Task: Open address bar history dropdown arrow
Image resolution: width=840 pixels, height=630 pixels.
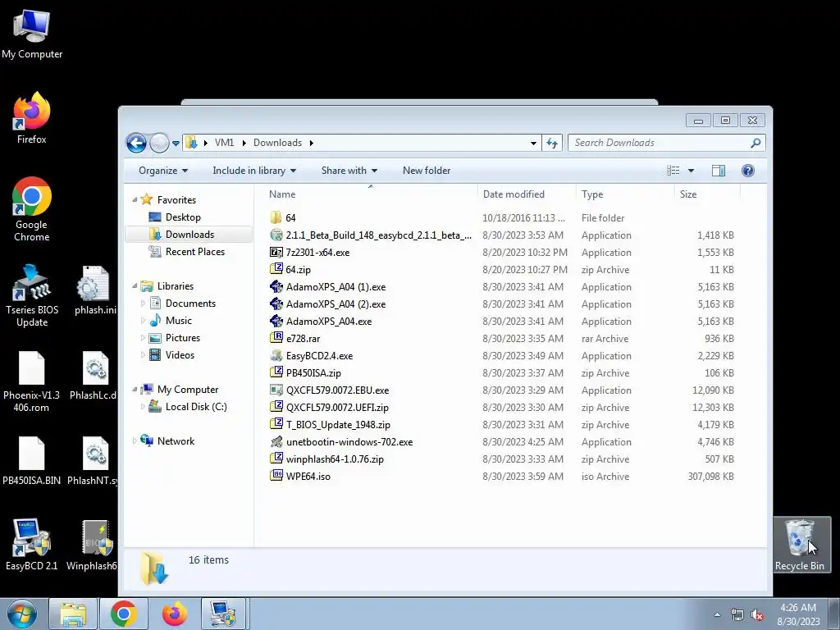Action: [x=533, y=143]
